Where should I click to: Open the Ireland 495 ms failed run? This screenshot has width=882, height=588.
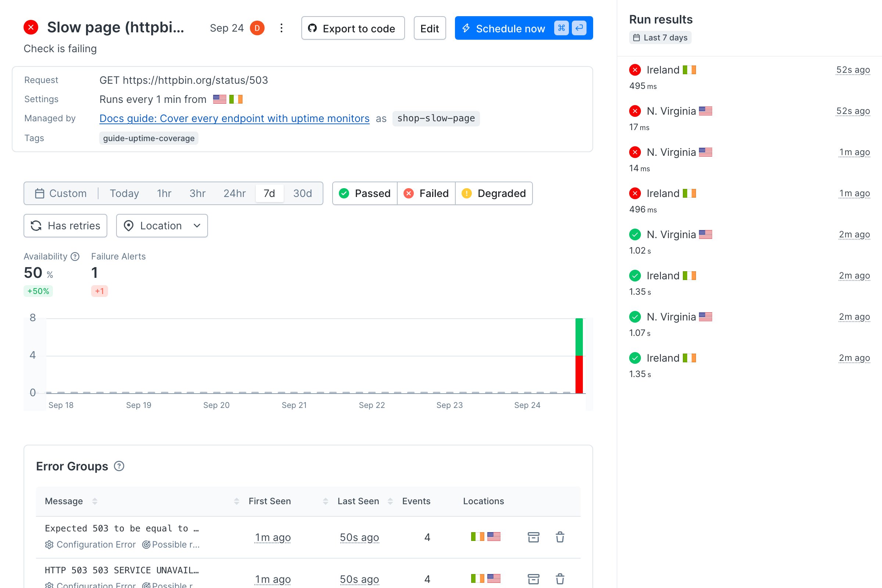(749, 77)
